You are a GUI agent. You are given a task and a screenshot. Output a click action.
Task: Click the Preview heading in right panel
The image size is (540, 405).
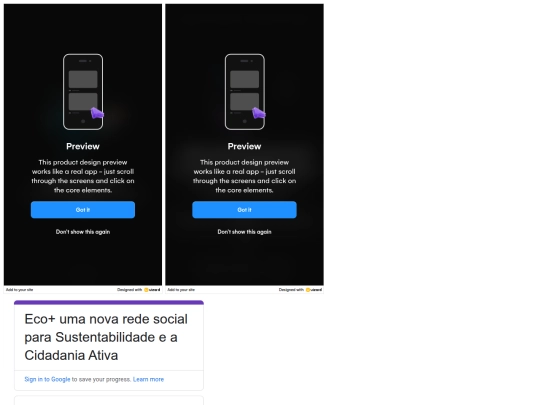(x=244, y=146)
